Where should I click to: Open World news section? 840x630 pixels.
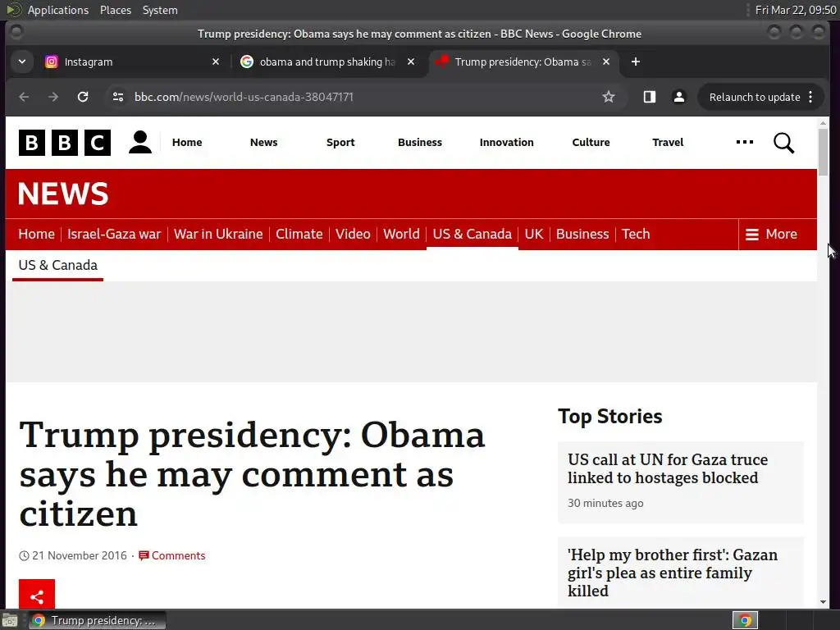click(401, 234)
